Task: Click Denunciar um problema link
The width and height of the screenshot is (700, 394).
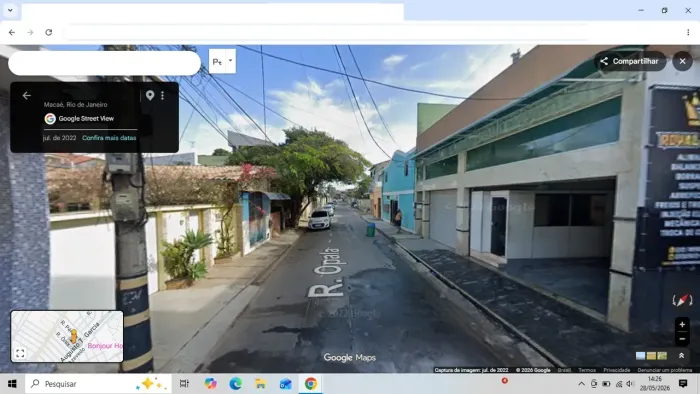Action: tap(665, 370)
